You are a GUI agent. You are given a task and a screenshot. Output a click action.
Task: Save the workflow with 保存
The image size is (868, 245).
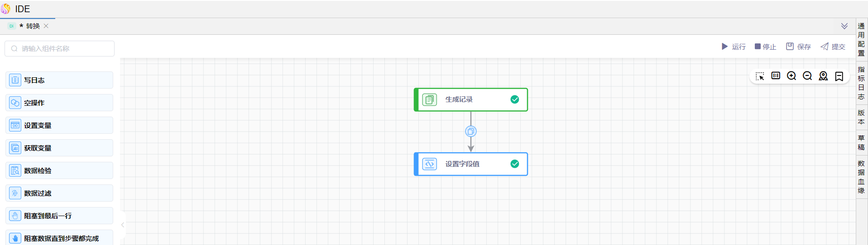(x=798, y=47)
